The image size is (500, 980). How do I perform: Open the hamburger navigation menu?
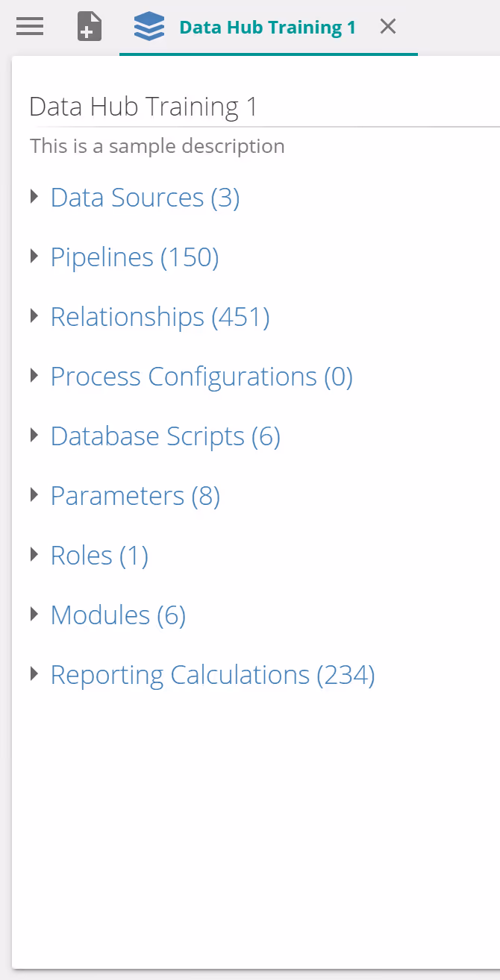30,27
